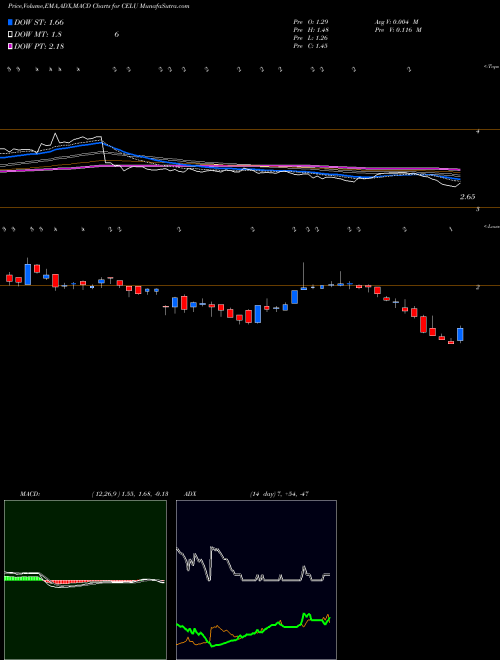Click the Avg V: 0.094 M value
This screenshot has height=660, width=500.
coord(396,21)
